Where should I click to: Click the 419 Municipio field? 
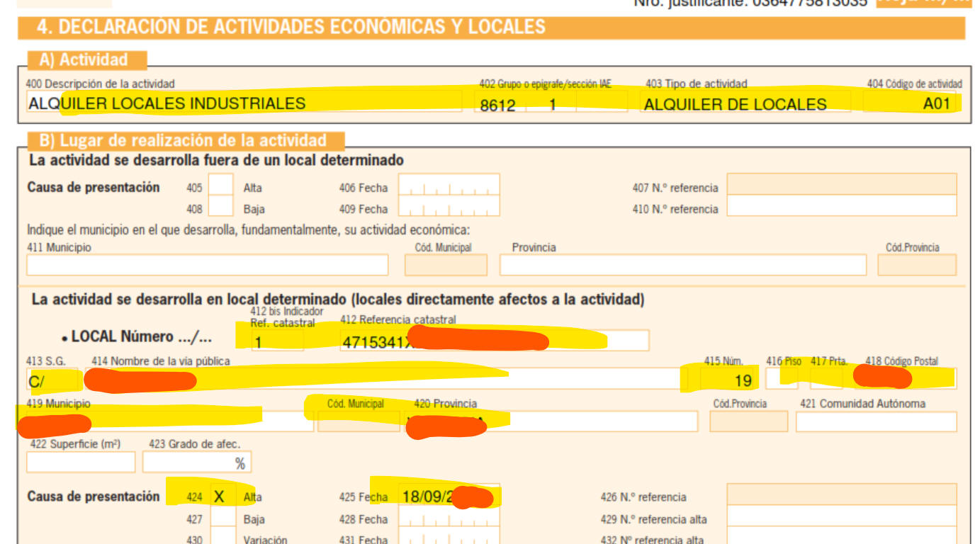[x=170, y=421]
